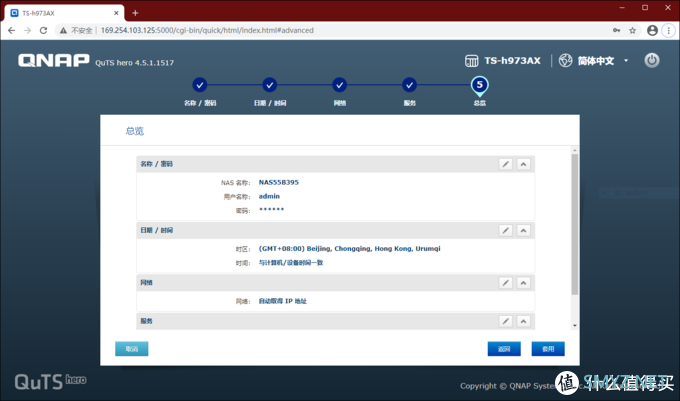Click the TS-h973AX NAS device icon

471,61
